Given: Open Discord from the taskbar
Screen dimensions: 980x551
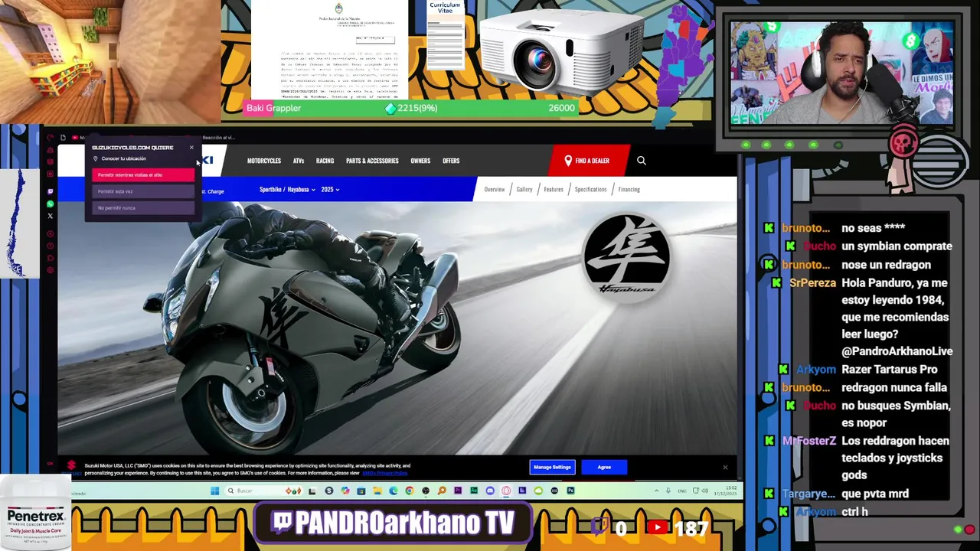Looking at the screenshot, I should click(x=490, y=491).
